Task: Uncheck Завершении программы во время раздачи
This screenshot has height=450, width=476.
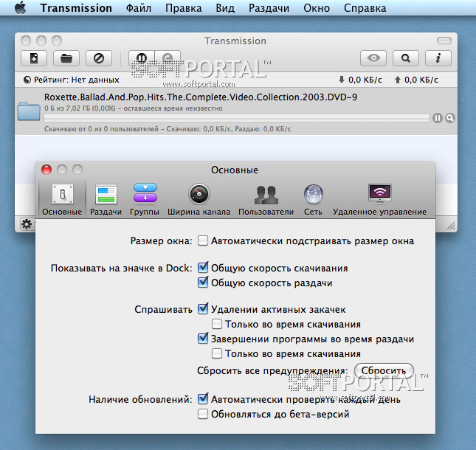Action: coord(203,339)
